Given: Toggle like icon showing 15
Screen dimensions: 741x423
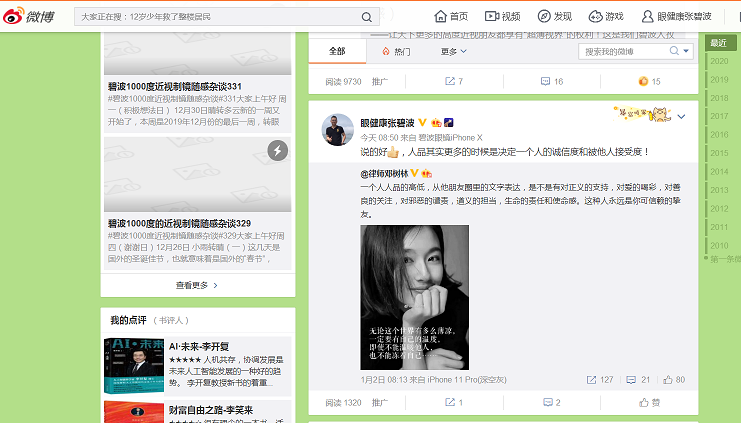Looking at the screenshot, I should click(649, 81).
